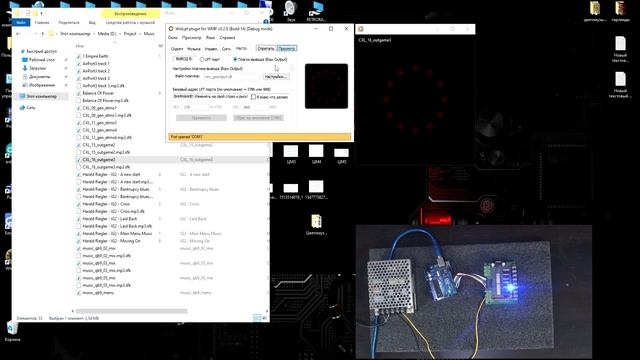Open the recent locations dropdown near the back arrow
The height and width of the screenshot is (360, 640).
(35, 34)
